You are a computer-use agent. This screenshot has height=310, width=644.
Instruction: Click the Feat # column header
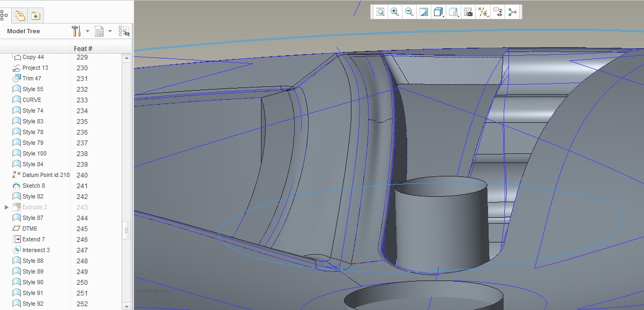83,49
